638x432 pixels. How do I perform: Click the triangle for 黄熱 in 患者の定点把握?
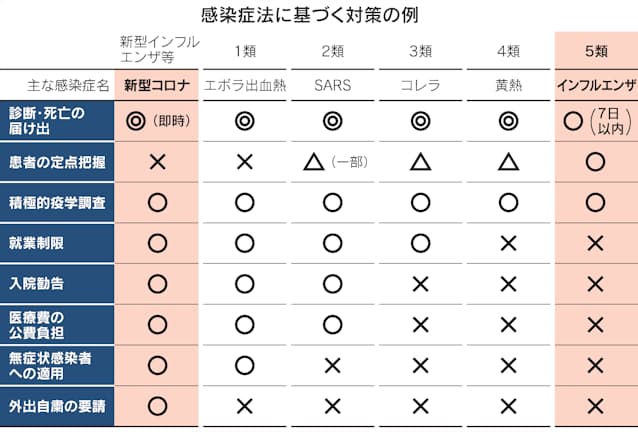pos(508,162)
